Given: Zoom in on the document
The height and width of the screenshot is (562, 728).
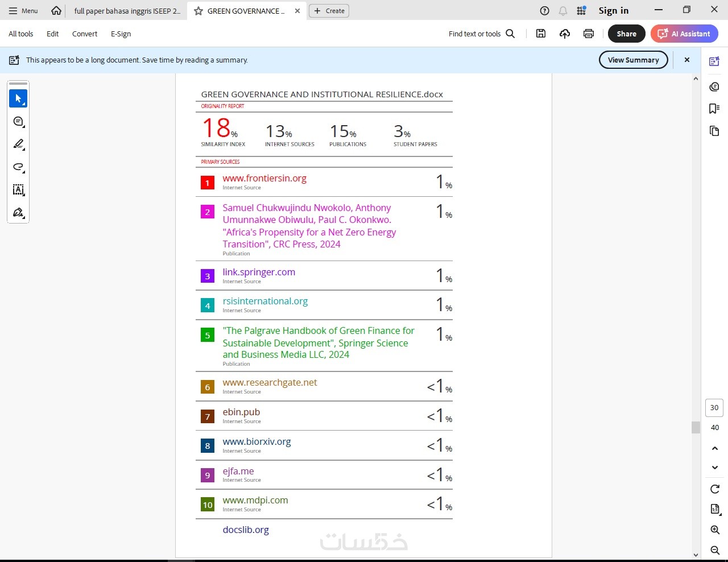Looking at the screenshot, I should point(715,530).
